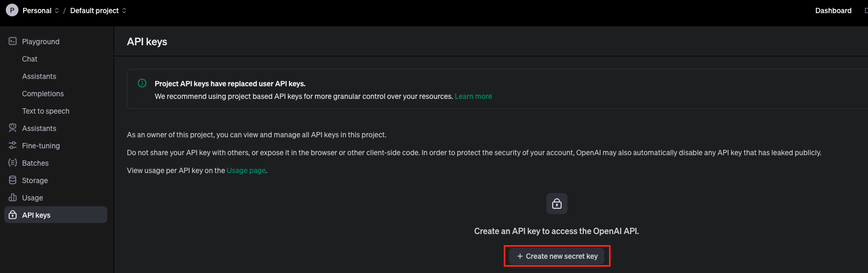Click the Assistants robot icon in sidebar
The image size is (868, 273).
pos(13,128)
